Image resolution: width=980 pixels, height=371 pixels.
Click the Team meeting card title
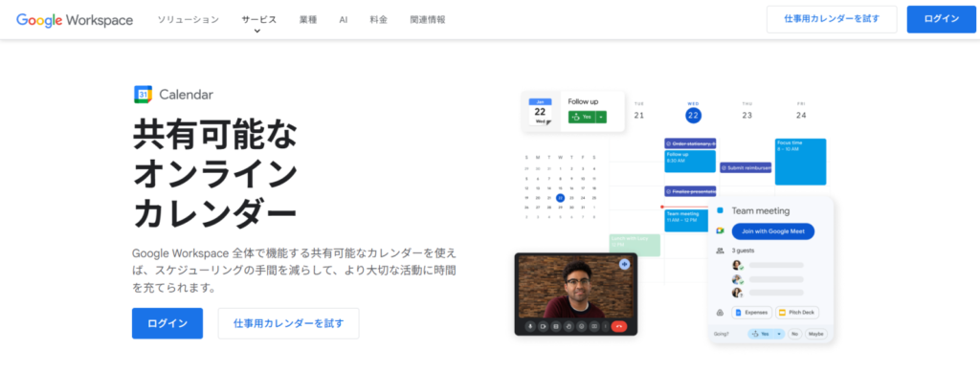761,211
